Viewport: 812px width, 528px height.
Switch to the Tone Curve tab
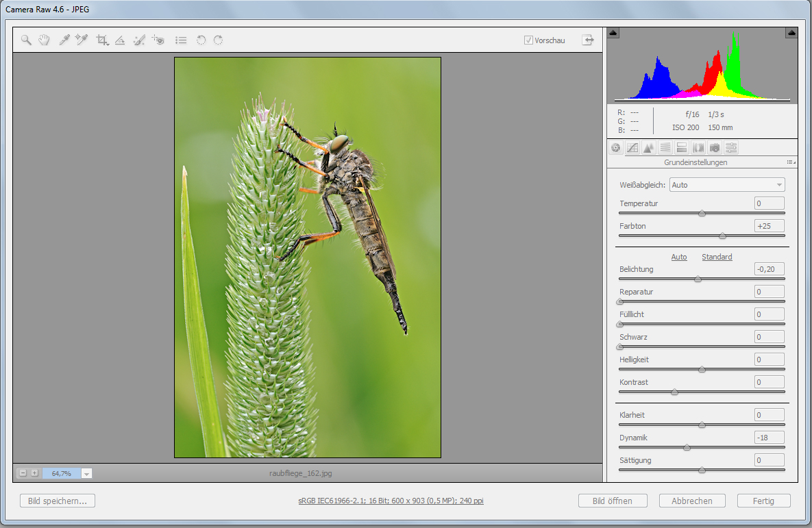click(x=632, y=148)
